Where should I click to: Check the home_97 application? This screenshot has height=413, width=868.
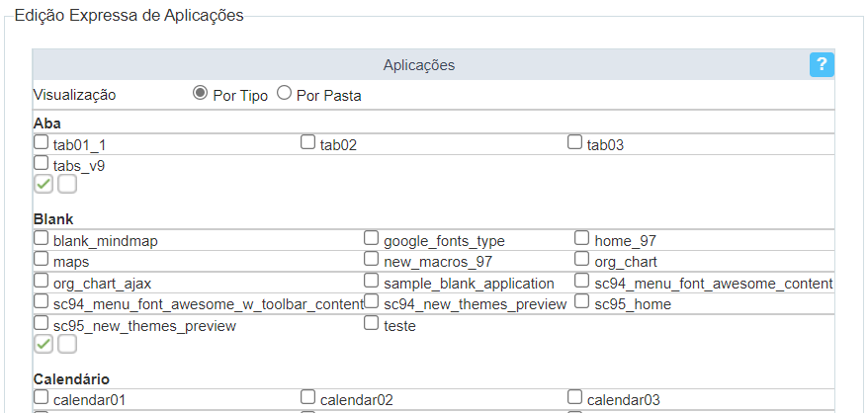pyautogui.click(x=582, y=239)
